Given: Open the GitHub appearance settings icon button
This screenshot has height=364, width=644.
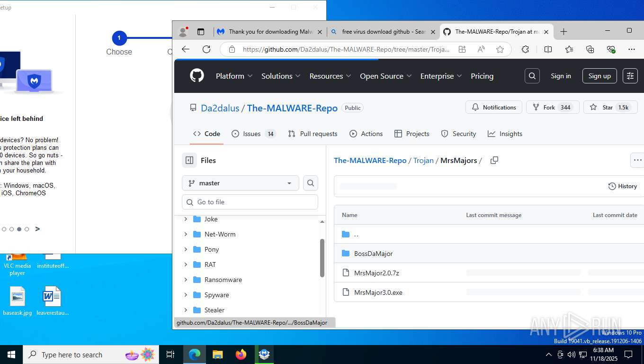Looking at the screenshot, I should [x=630, y=76].
